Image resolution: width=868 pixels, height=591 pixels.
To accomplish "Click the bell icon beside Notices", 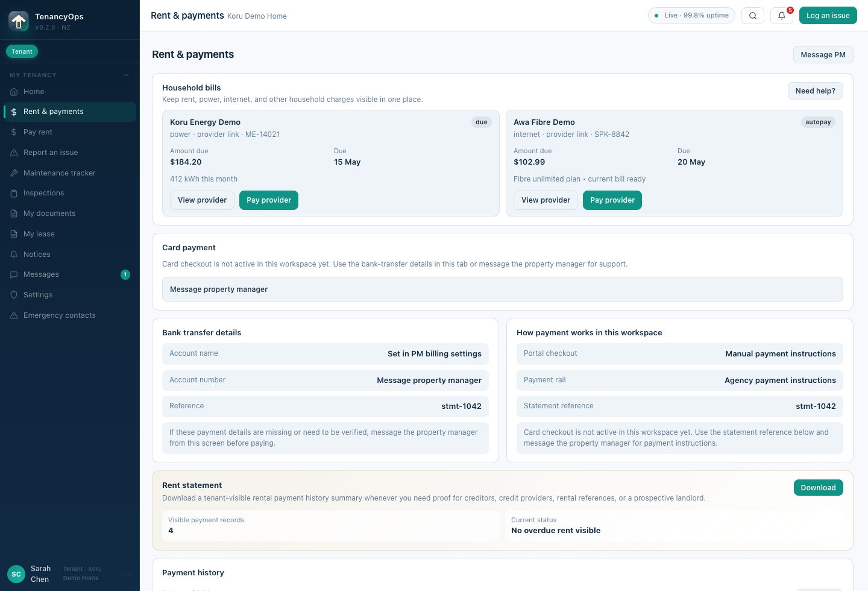I will (14, 254).
